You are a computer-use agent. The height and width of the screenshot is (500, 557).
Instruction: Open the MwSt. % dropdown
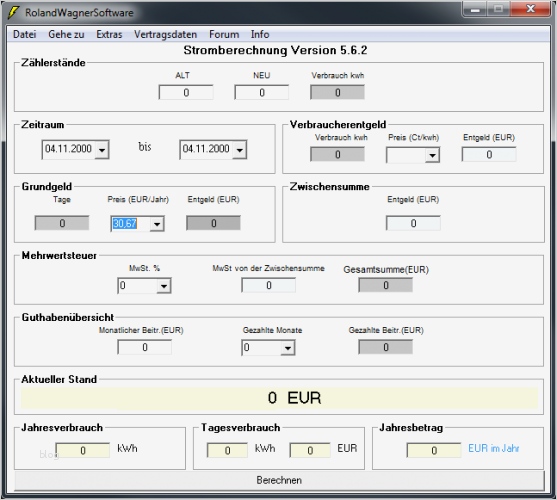(x=164, y=286)
